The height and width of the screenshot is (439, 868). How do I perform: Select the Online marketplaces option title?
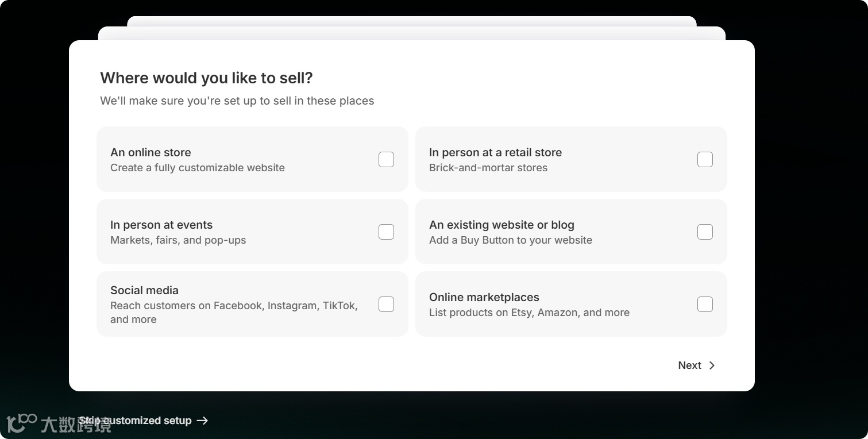[484, 297]
